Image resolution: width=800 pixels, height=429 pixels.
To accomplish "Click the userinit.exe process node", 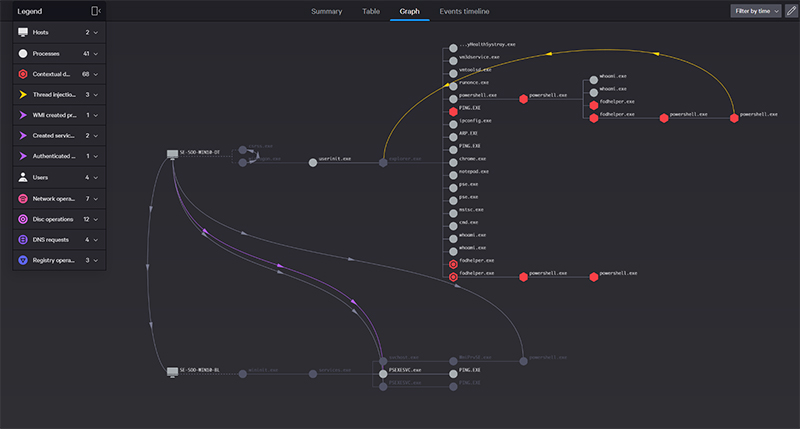I will [312, 160].
